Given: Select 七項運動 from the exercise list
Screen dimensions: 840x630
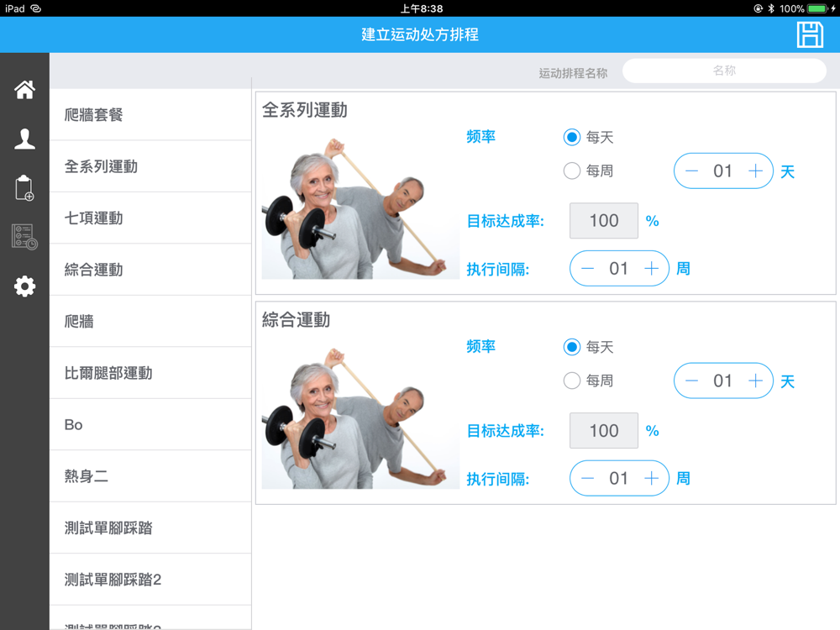Looking at the screenshot, I should coord(150,218).
